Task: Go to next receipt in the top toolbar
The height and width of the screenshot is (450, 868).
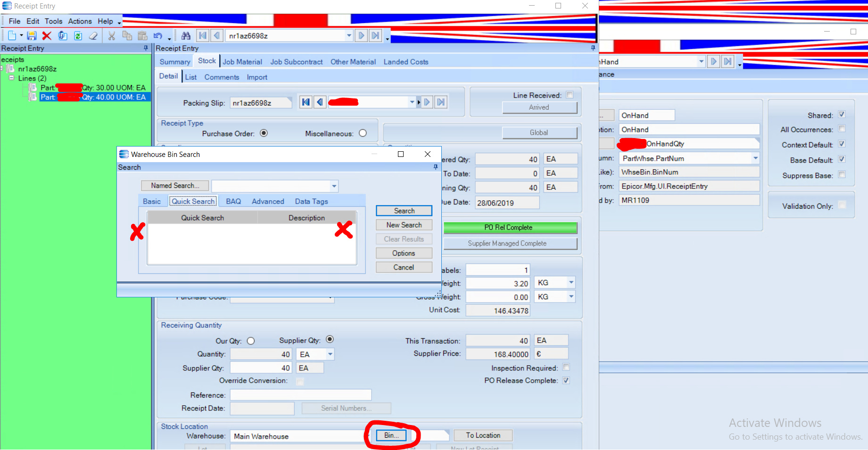Action: (x=361, y=36)
